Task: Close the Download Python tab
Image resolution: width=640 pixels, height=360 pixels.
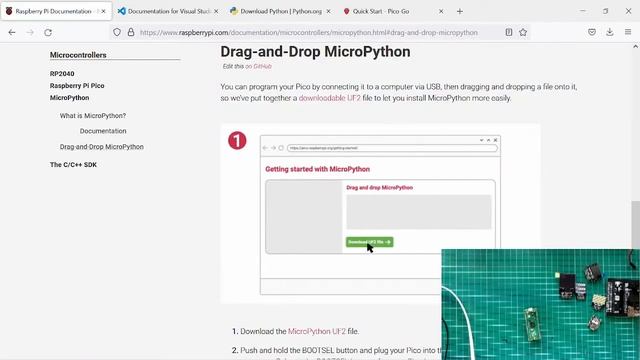Action: 328,11
